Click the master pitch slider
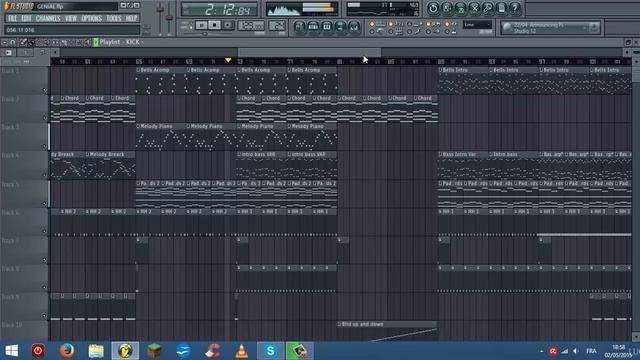 pos(169,18)
